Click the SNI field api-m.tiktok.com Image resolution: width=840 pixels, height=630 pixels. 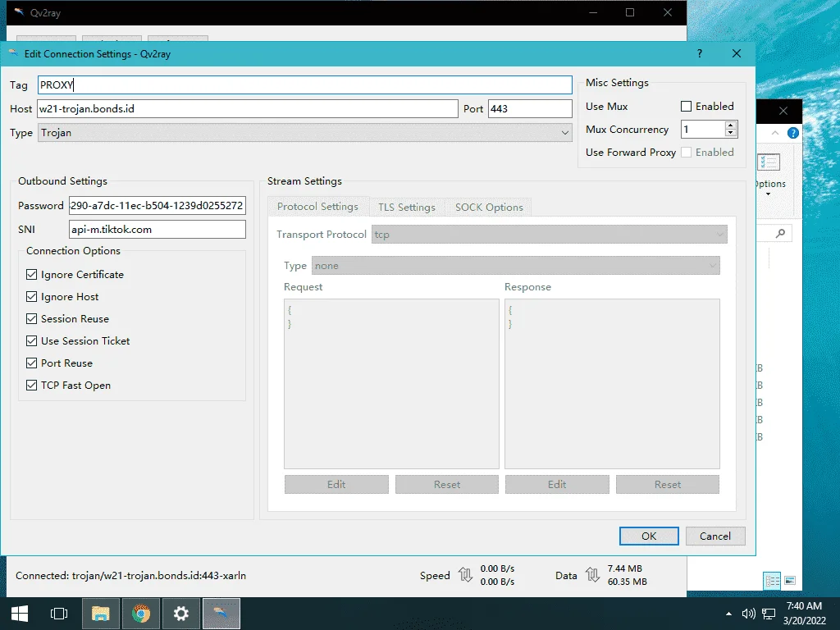coord(157,230)
